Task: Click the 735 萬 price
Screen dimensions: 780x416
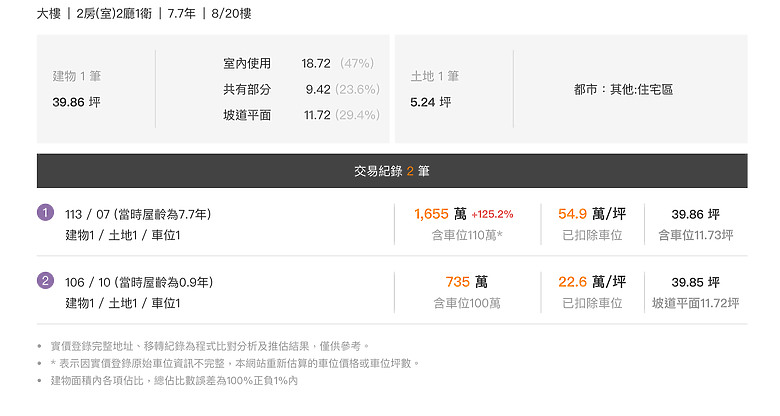Action: tap(467, 282)
